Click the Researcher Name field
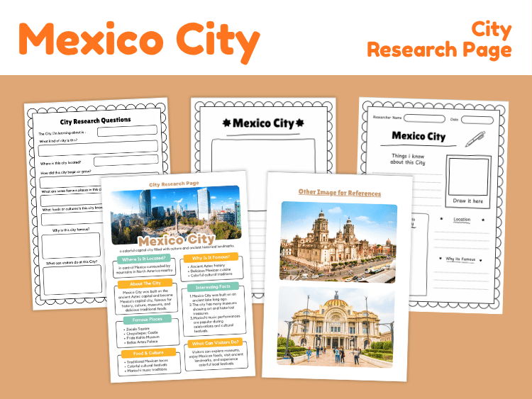 [424, 118]
